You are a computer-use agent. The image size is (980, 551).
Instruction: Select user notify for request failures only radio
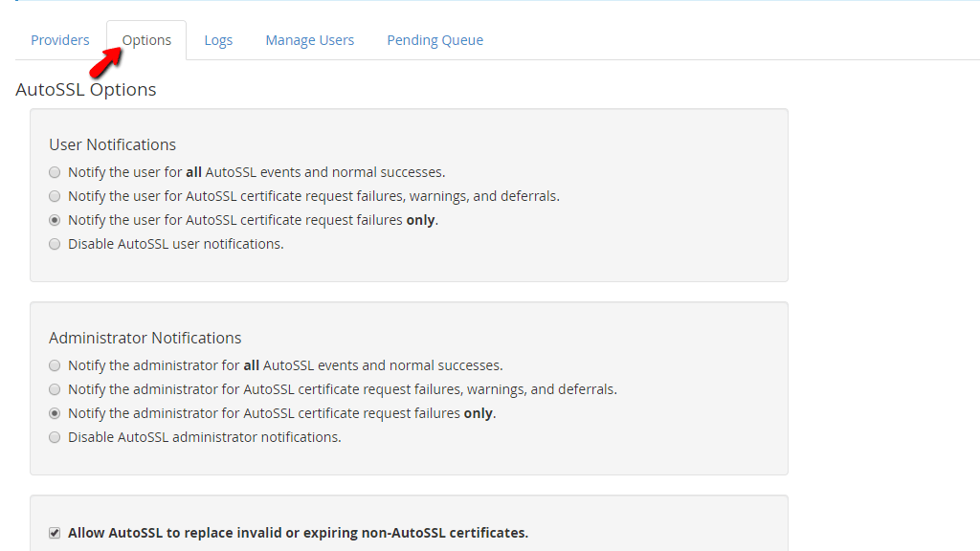click(x=55, y=220)
